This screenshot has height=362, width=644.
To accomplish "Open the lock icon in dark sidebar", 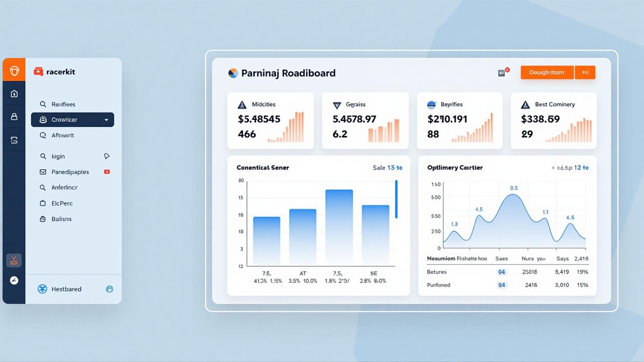I will (x=14, y=117).
